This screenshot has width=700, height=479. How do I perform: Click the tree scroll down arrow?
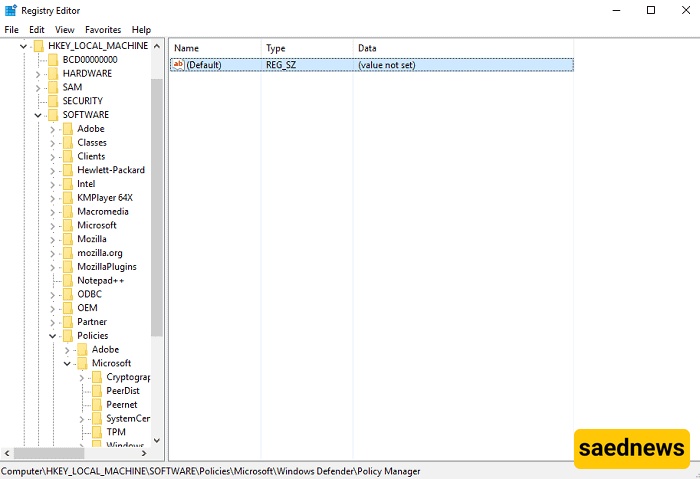pyautogui.click(x=157, y=440)
